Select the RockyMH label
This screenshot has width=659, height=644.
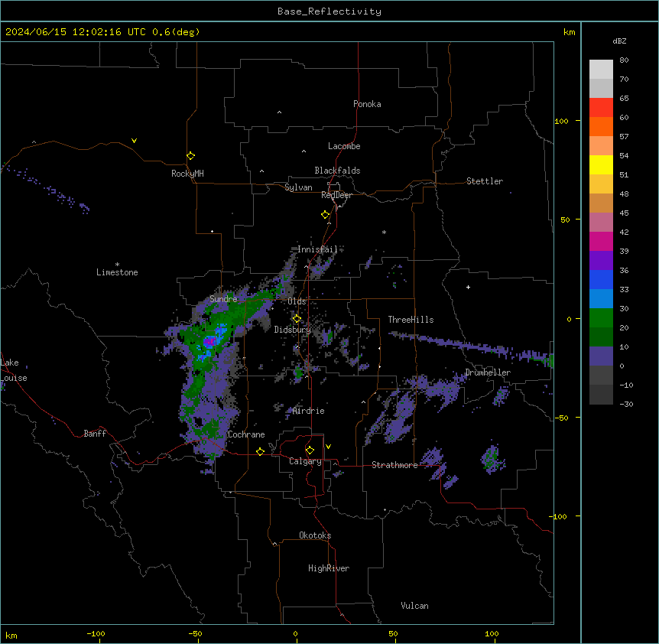pos(187,174)
